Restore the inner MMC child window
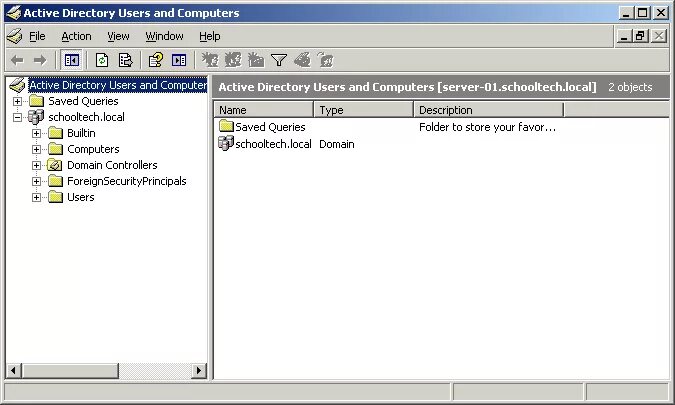The width and height of the screenshot is (675, 405). click(641, 36)
